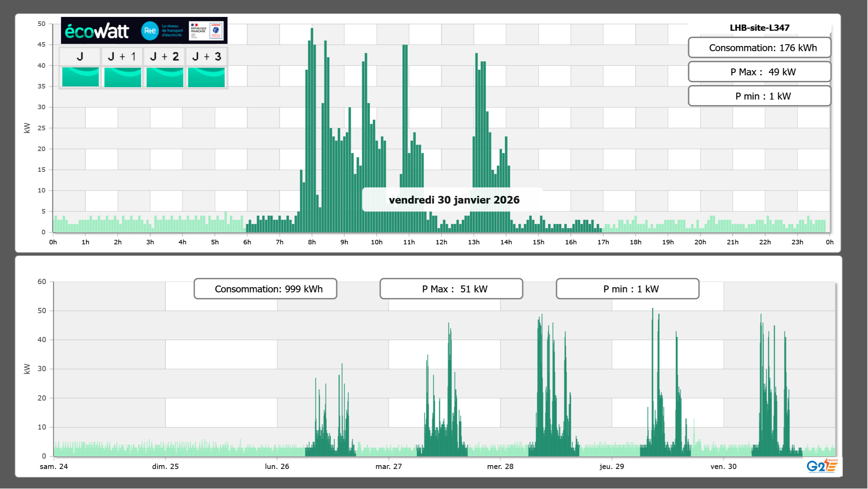Select the J + 1 green signal tile
This screenshot has width=868, height=489.
pos(122,77)
